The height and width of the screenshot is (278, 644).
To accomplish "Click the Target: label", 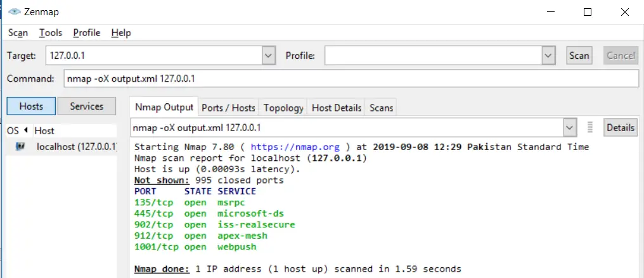I will coord(21,56).
